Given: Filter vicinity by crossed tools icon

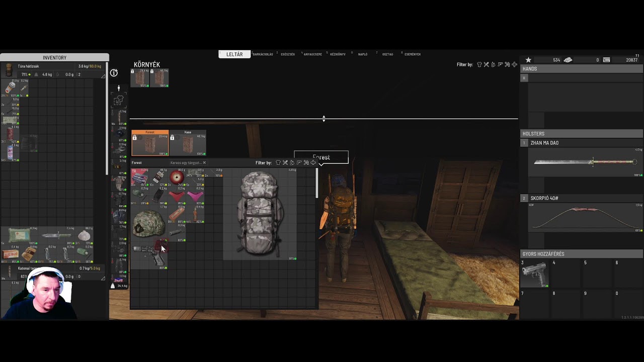Looking at the screenshot, I should (487, 65).
